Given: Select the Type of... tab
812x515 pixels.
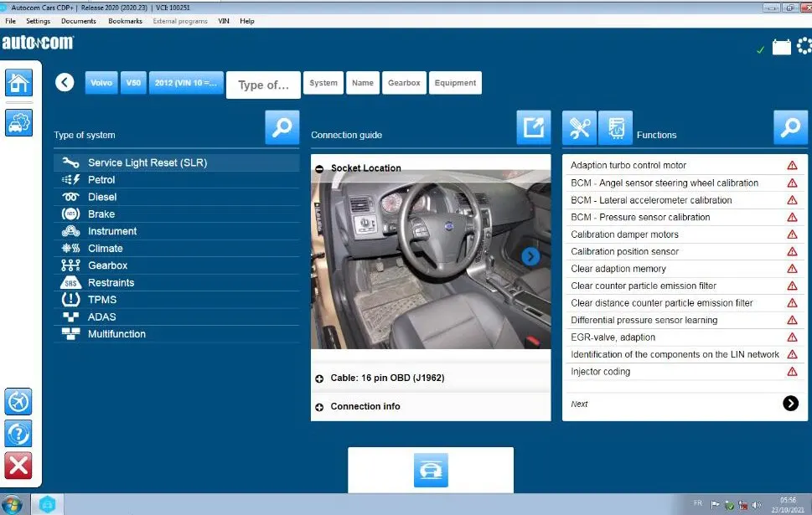Looking at the screenshot, I should 263,85.
